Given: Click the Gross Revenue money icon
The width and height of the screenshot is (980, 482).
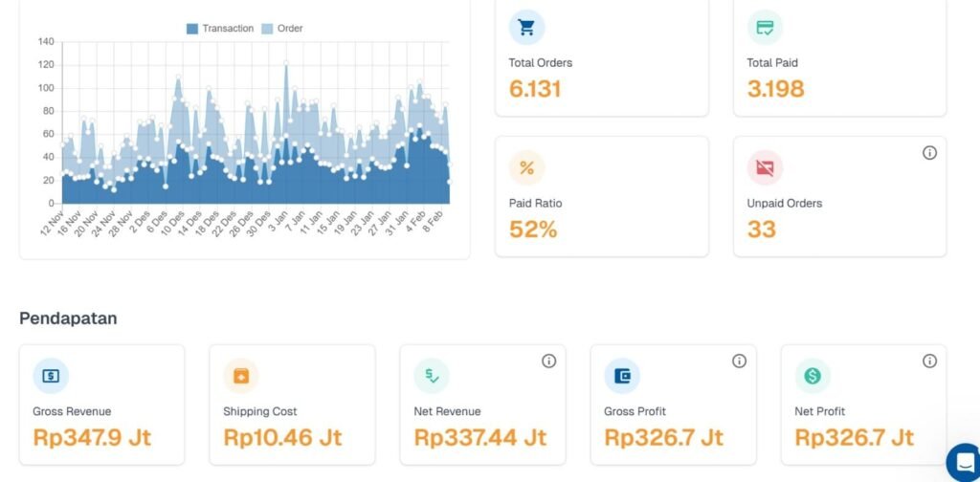Looking at the screenshot, I should [51, 376].
